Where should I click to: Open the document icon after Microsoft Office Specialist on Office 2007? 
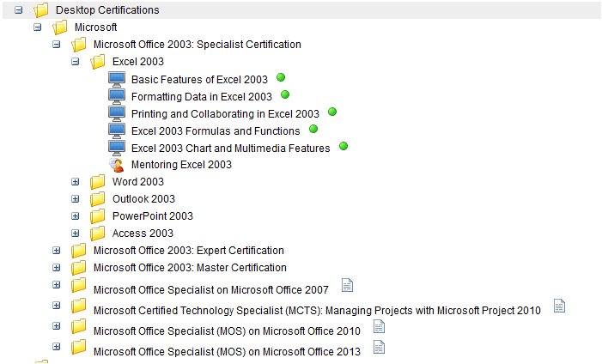347,285
